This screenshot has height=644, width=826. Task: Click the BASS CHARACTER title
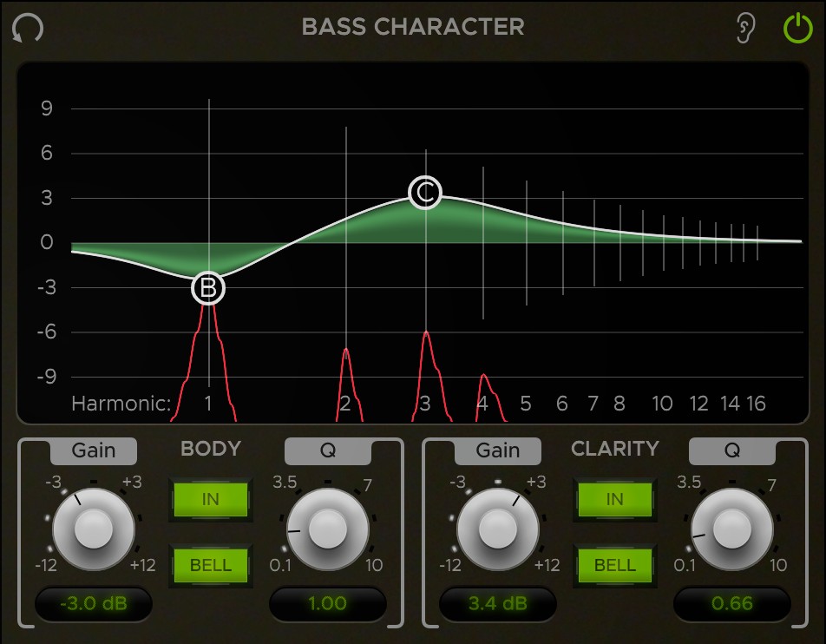point(413,27)
